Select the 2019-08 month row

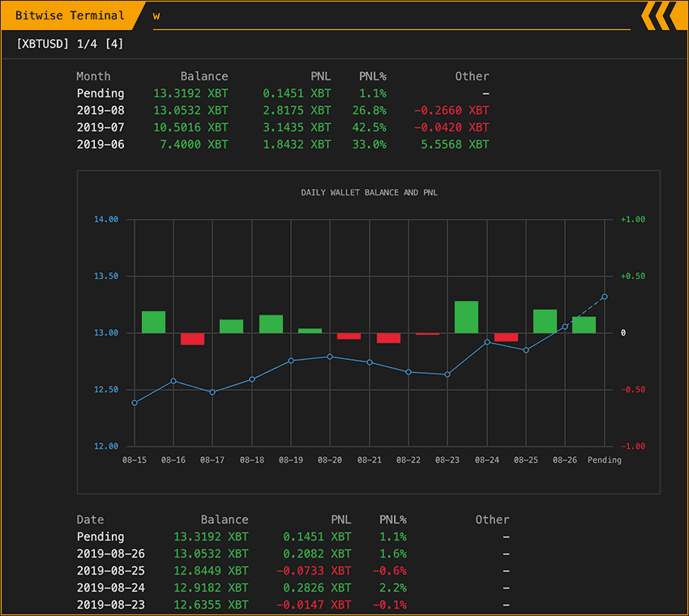(283, 111)
